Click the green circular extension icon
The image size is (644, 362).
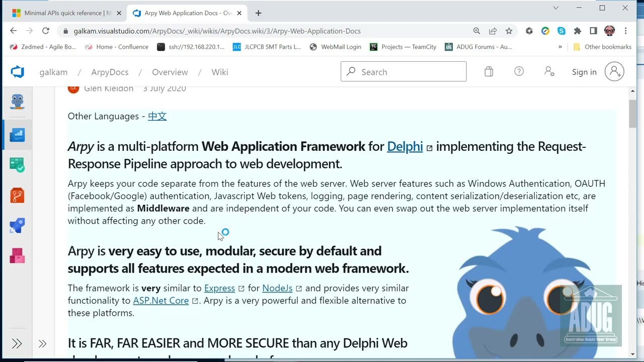[545, 31]
